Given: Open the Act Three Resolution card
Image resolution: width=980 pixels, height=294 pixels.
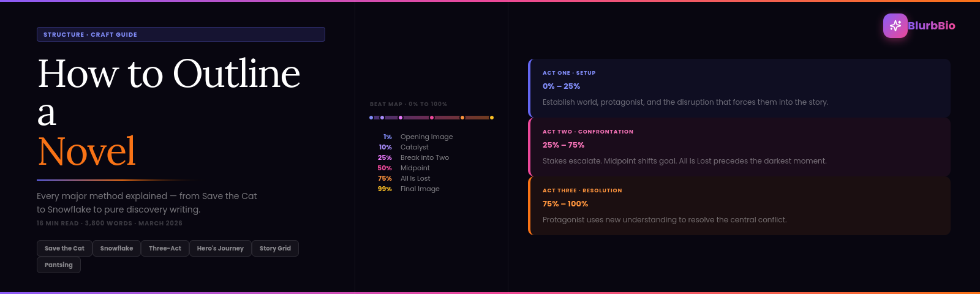Looking at the screenshot, I should point(739,206).
